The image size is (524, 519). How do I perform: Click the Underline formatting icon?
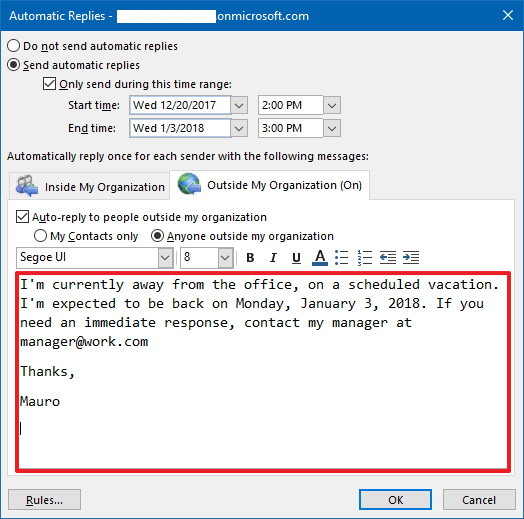click(296, 258)
